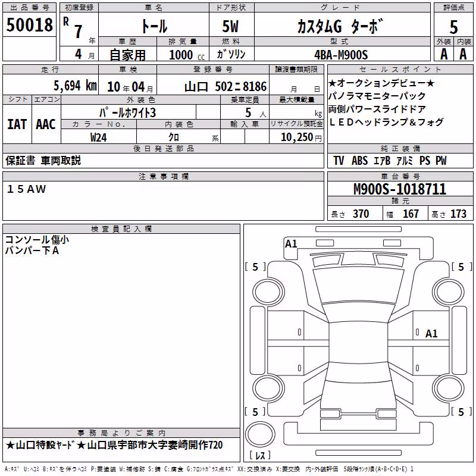Click height value 173
The image size is (476, 476).
pyautogui.click(x=458, y=214)
